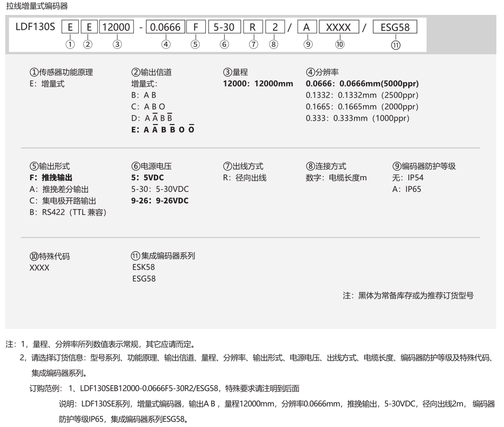
Task: Click the heading ⑪集成编码器系列
Action: click(164, 256)
